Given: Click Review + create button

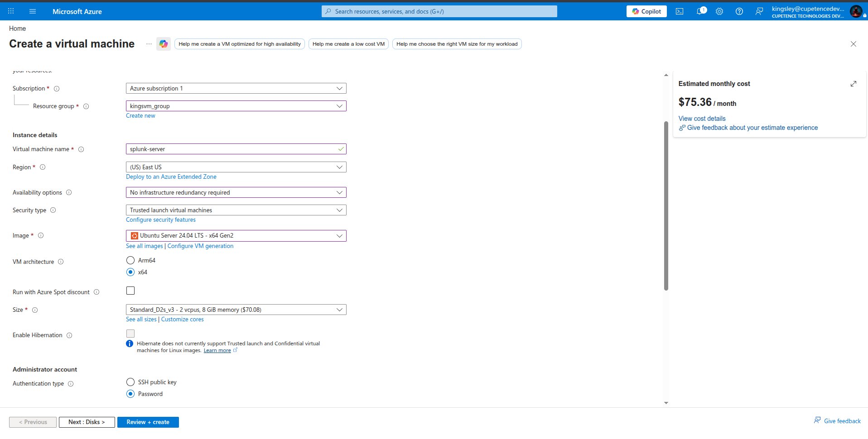Looking at the screenshot, I should (x=148, y=422).
